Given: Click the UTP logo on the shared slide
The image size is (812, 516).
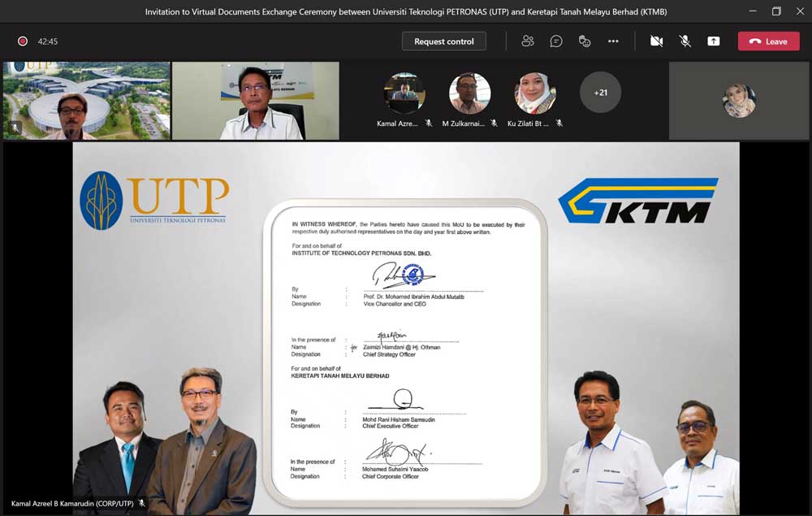Looking at the screenshot, I should 154,200.
